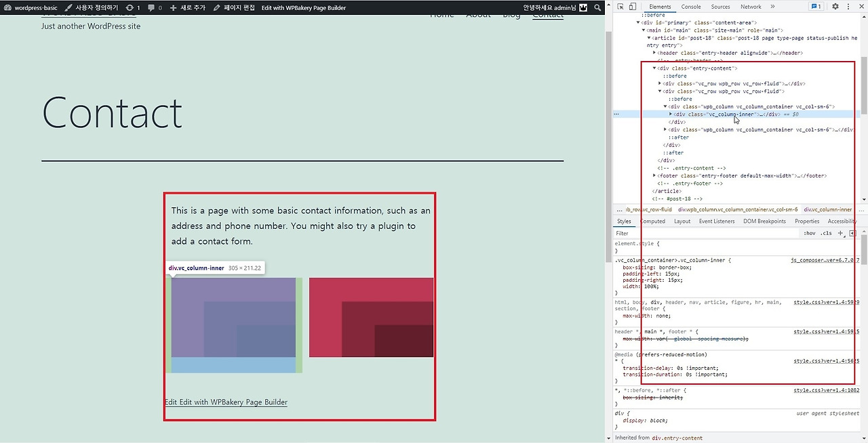Open the DevTools three-dot customize menu
868x443 pixels.
coord(848,7)
